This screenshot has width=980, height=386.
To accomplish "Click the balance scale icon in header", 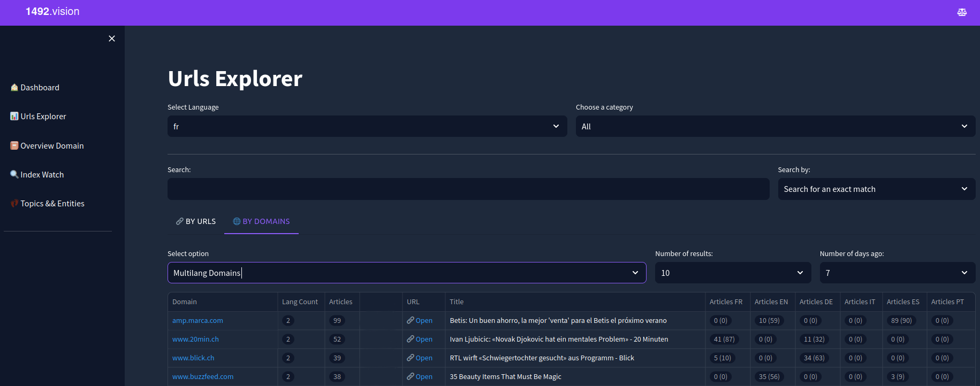I will pos(962,12).
